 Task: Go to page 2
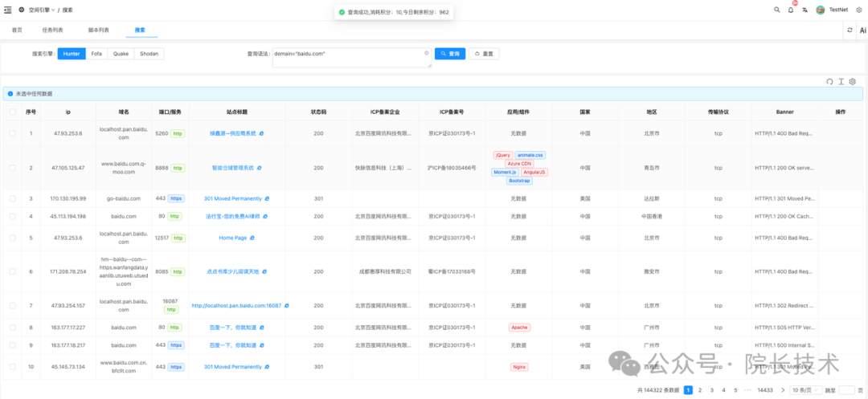click(700, 389)
